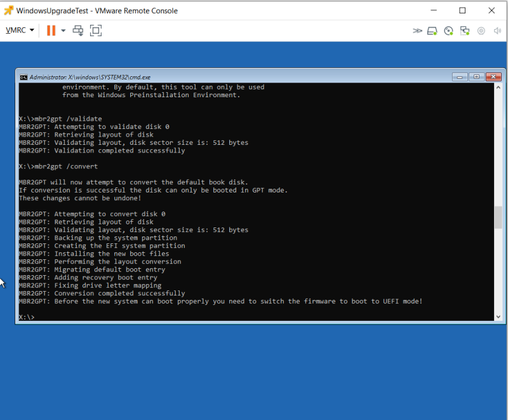Viewport: 508px width, 420px height.
Task: Maximize the VMware Remote Console window
Action: [462, 10]
